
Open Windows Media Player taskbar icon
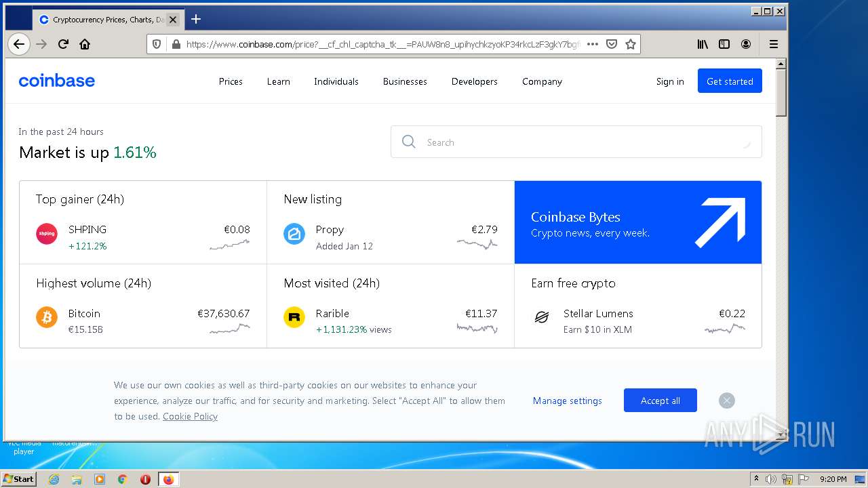(100, 479)
